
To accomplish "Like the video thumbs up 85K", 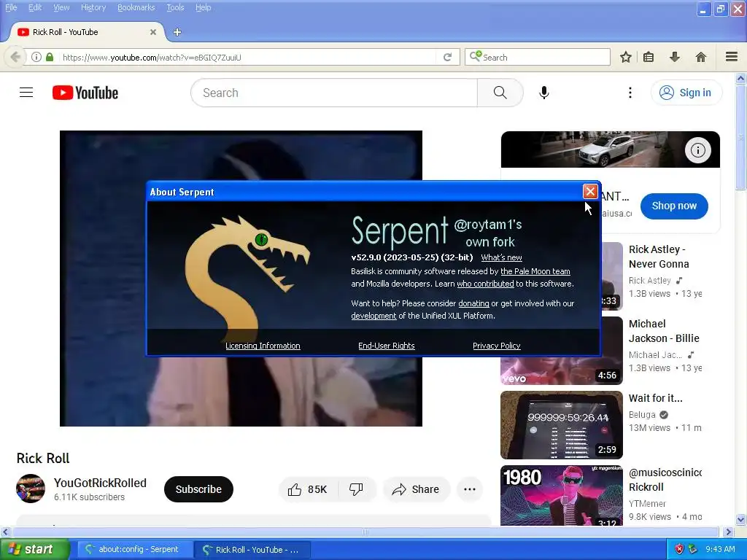I will pos(308,489).
